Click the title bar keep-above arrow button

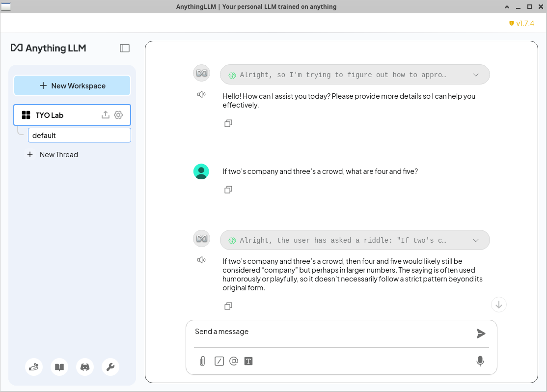click(x=507, y=7)
